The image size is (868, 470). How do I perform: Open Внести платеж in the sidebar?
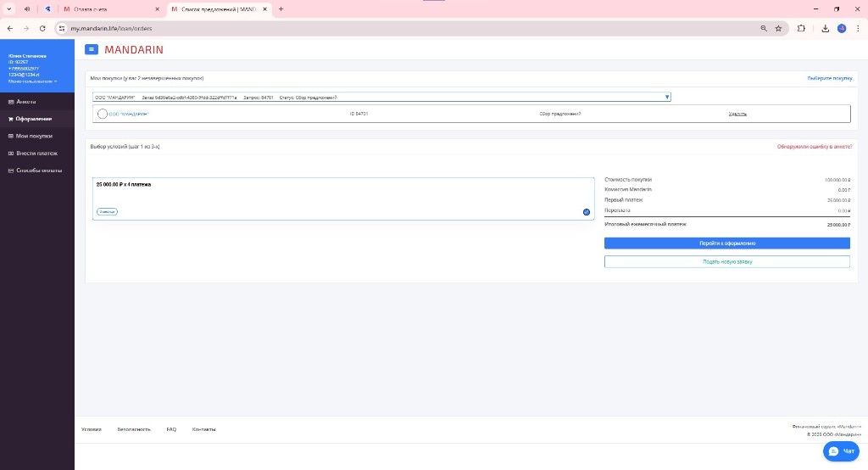pos(36,154)
